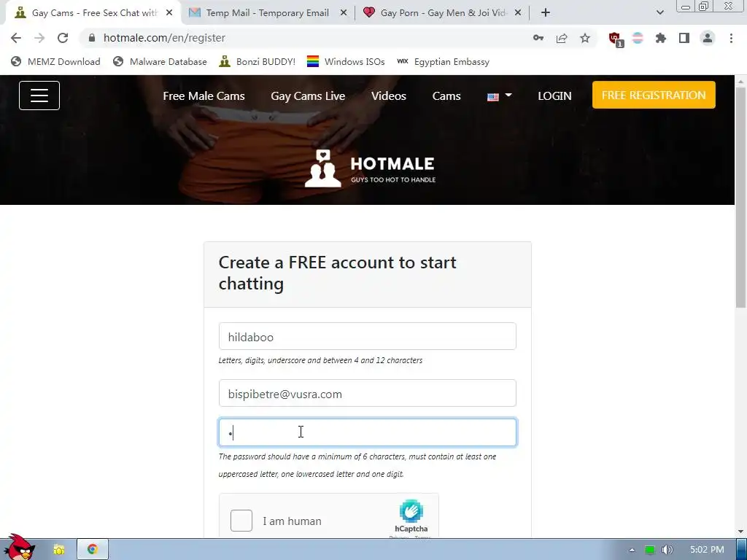
Task: Click the LOGIN link
Action: [554, 96]
